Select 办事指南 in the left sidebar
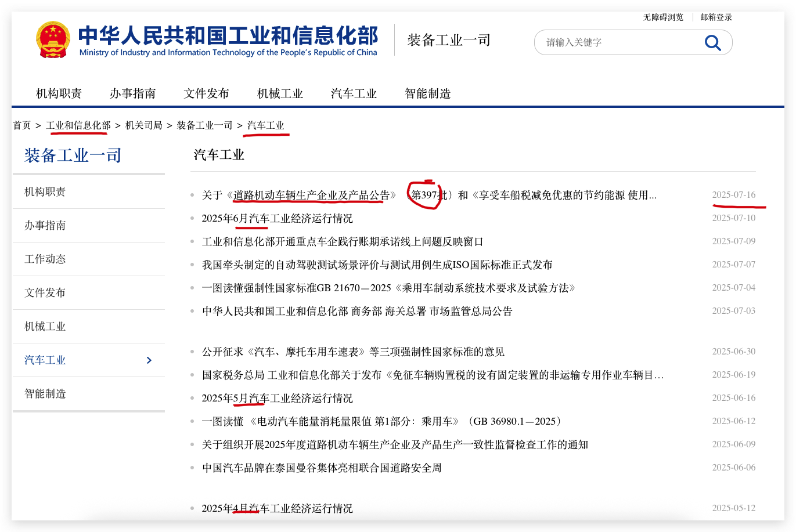 89,226
